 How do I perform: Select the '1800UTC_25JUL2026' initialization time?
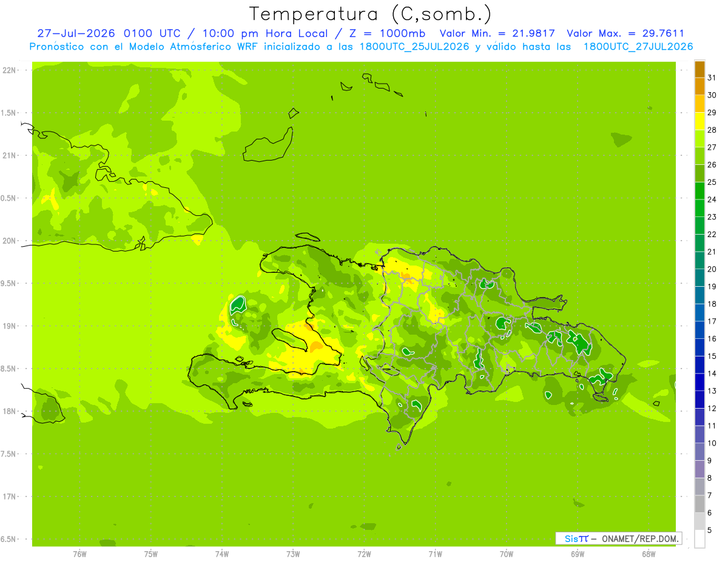tap(414, 47)
